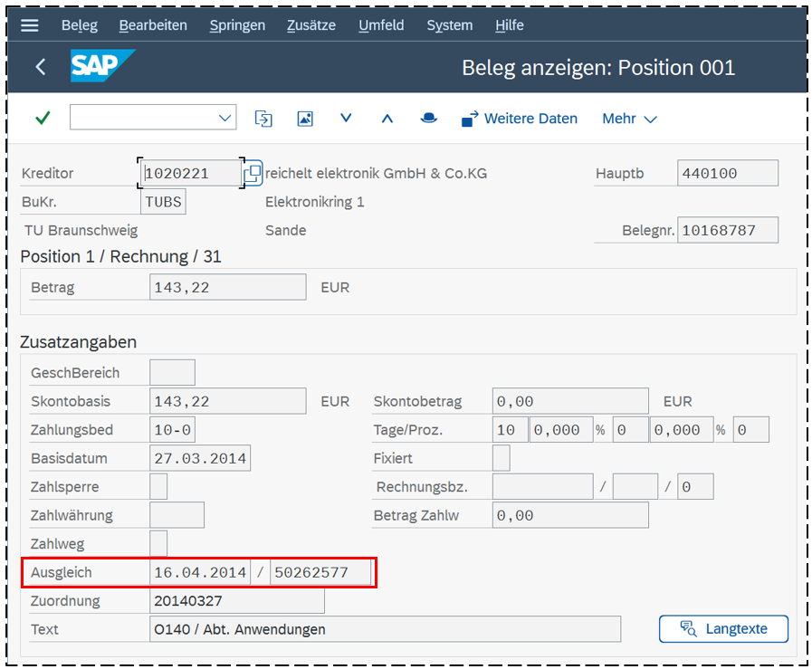812x669 pixels.
Task: Click the picture overview toolbar icon
Action: (x=305, y=119)
